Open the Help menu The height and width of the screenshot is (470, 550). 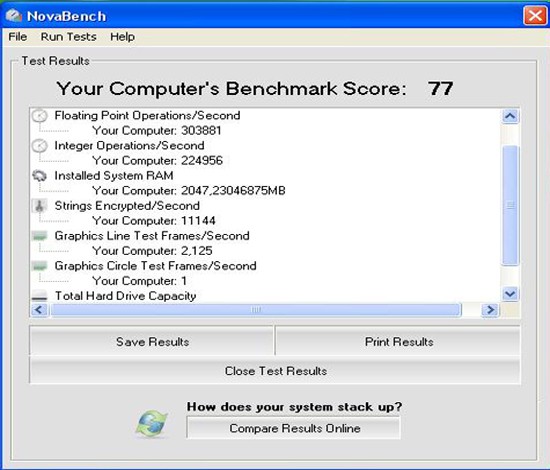point(122,36)
